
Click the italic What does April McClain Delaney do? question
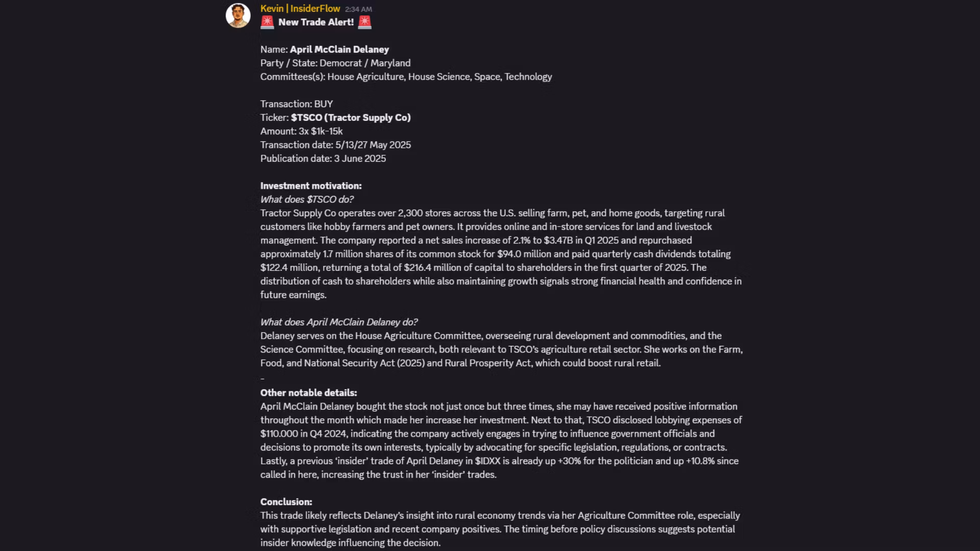click(339, 322)
